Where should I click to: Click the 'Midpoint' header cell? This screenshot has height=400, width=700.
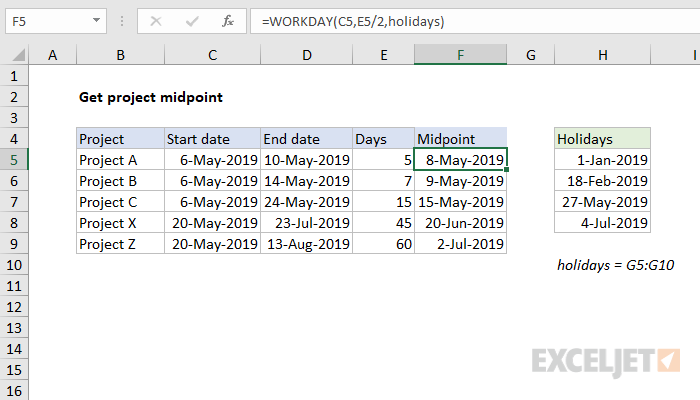[x=461, y=139]
